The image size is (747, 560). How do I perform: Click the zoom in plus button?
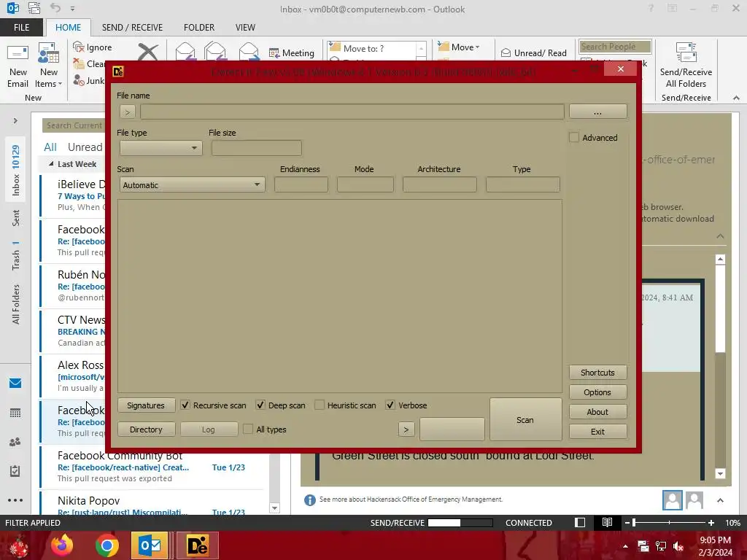pyautogui.click(x=711, y=522)
